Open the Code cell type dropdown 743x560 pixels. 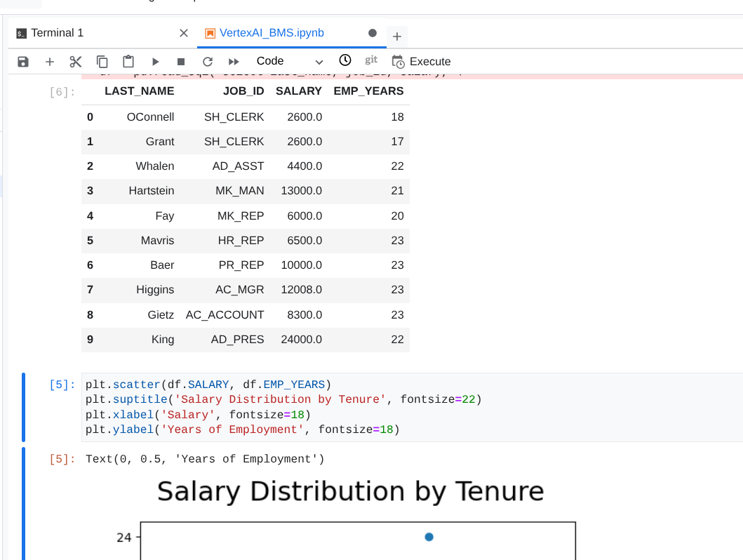(x=290, y=61)
